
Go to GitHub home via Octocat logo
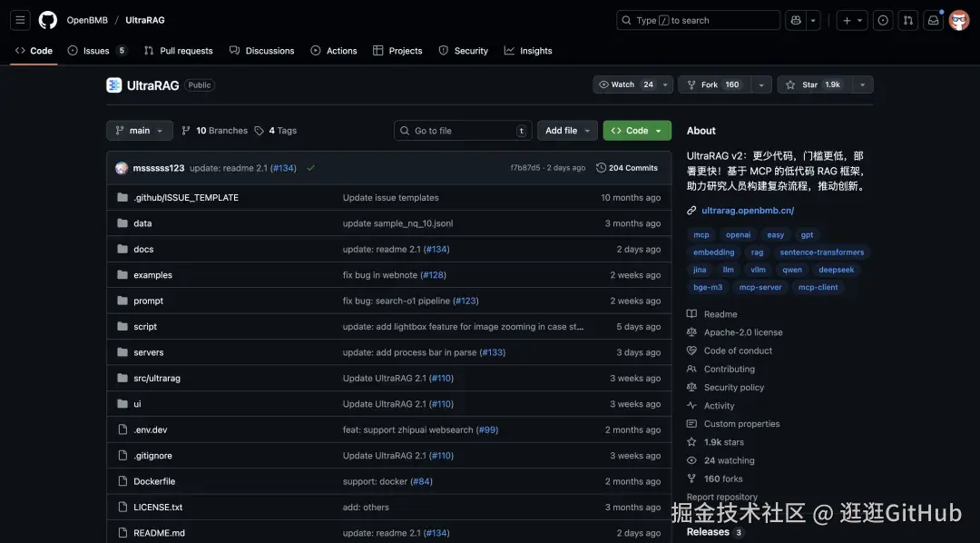pyautogui.click(x=47, y=20)
